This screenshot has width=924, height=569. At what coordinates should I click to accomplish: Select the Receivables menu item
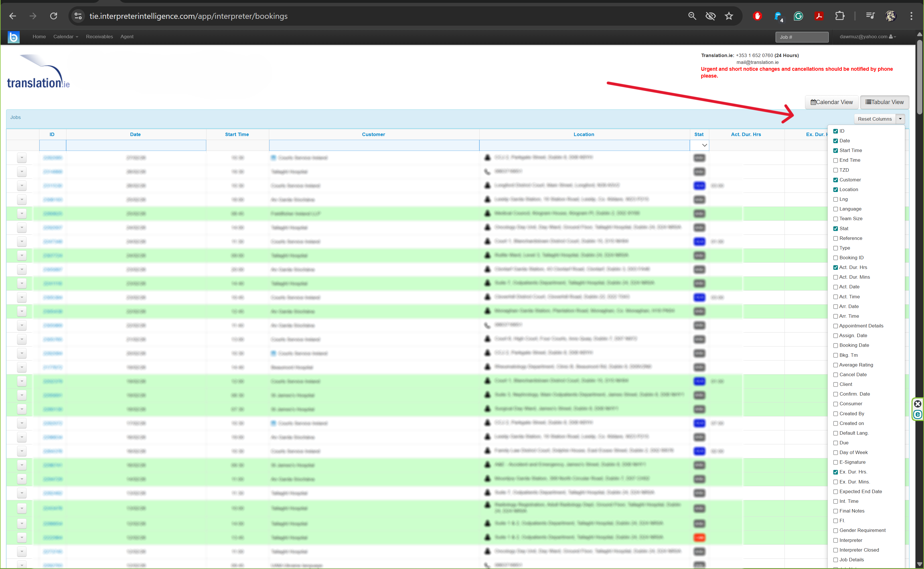coord(99,37)
